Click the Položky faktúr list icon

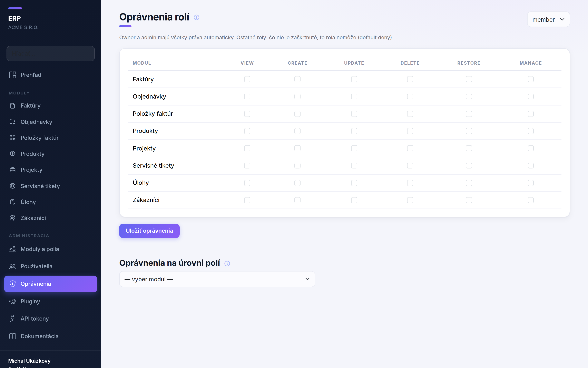pyautogui.click(x=12, y=138)
